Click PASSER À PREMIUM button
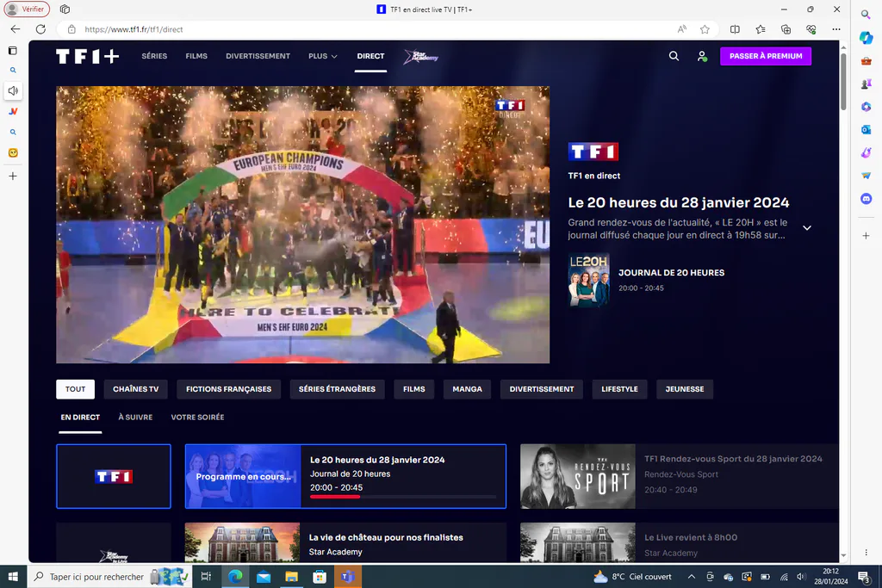The width and height of the screenshot is (882, 588). tap(766, 56)
